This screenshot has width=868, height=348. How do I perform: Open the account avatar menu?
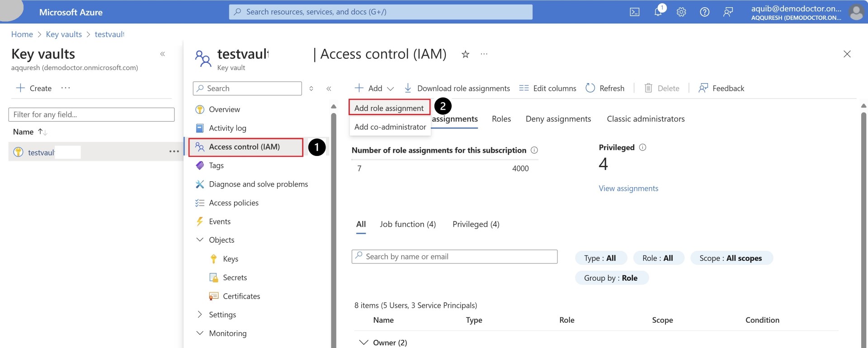pyautogui.click(x=856, y=12)
